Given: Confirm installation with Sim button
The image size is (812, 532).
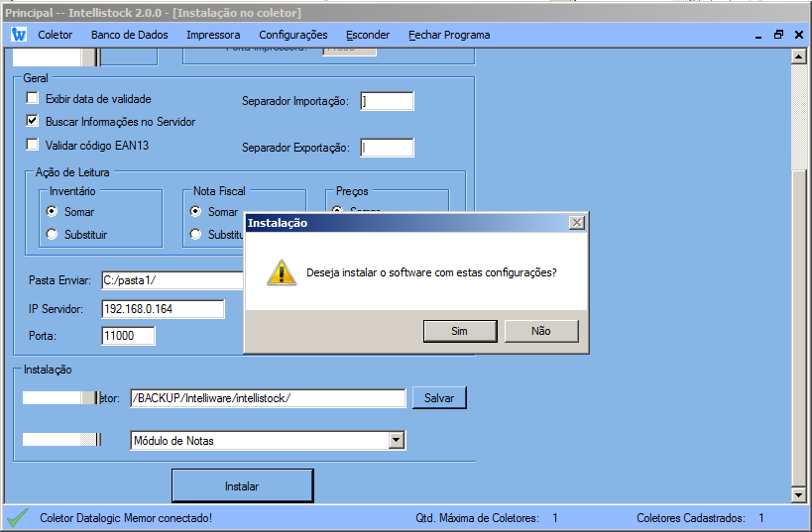Looking at the screenshot, I should [x=460, y=331].
